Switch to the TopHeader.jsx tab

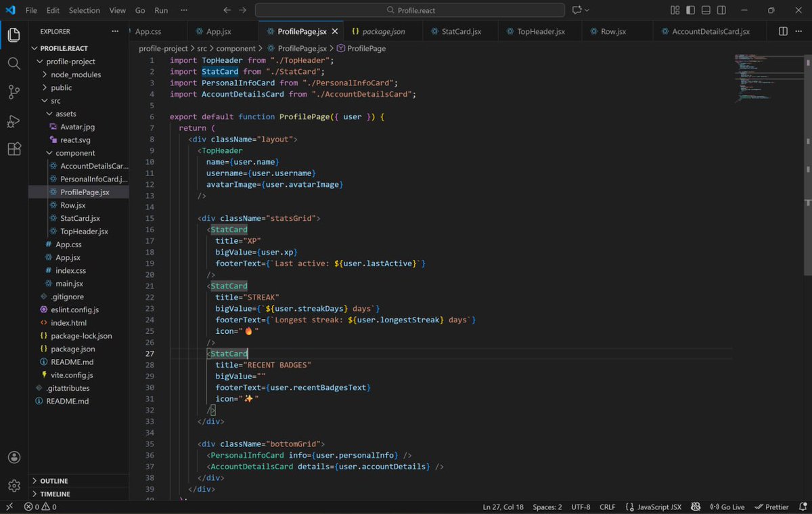pyautogui.click(x=540, y=31)
